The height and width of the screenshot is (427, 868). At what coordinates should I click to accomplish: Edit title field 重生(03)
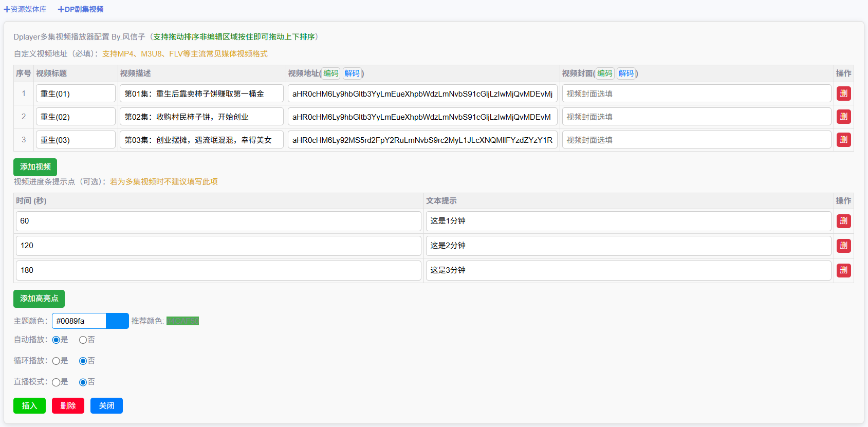click(76, 140)
